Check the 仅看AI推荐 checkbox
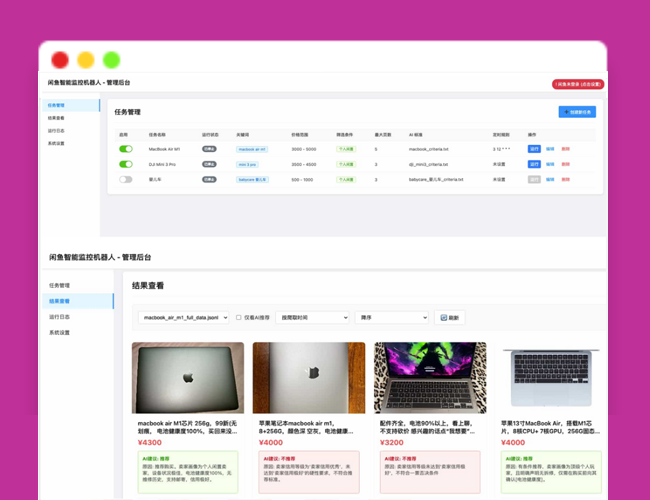The width and height of the screenshot is (650, 500). pyautogui.click(x=238, y=317)
